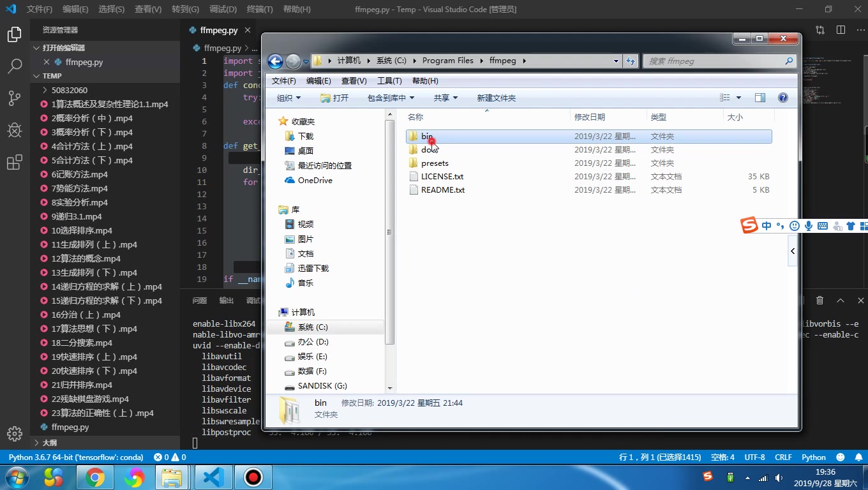This screenshot has height=490, width=868.
Task: Open the VS Code Explorer sidebar icon
Action: pyautogui.click(x=14, y=34)
